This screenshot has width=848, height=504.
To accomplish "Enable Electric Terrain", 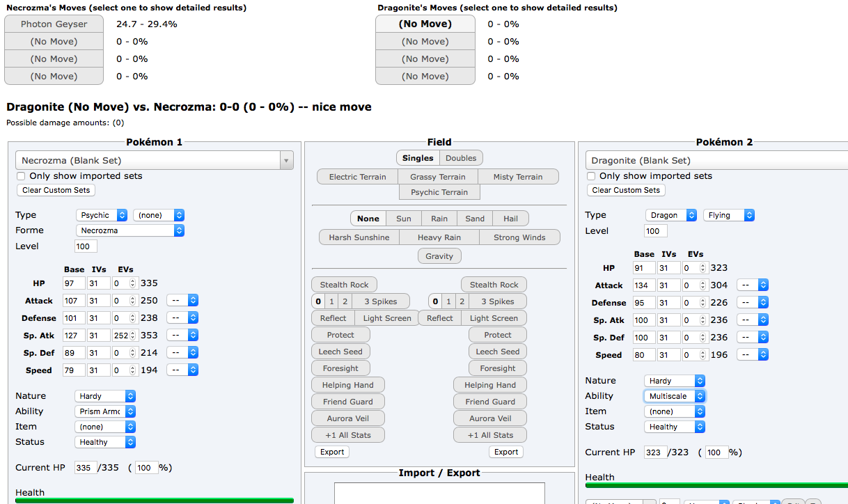I will point(357,177).
